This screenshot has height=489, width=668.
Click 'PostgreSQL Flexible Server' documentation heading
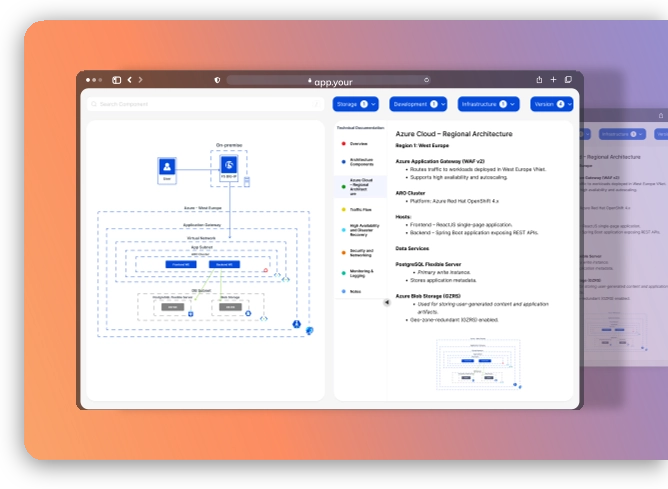coord(428,264)
